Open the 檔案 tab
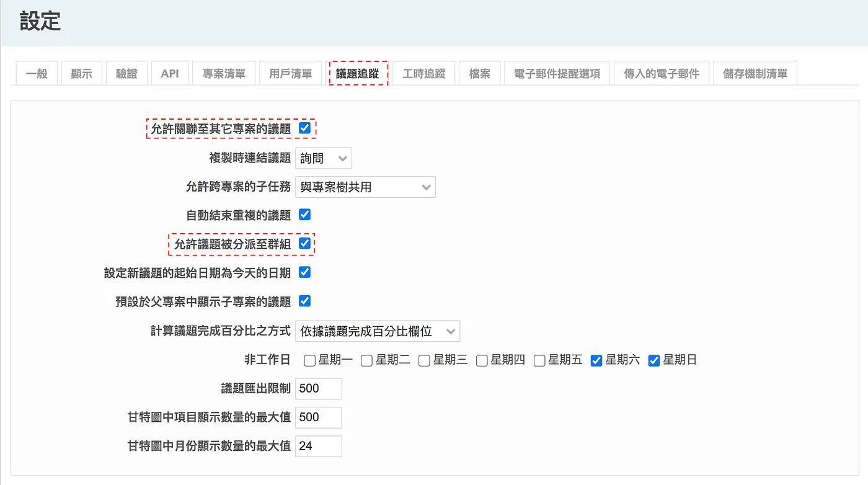Viewport: 868px width, 485px height. click(480, 73)
